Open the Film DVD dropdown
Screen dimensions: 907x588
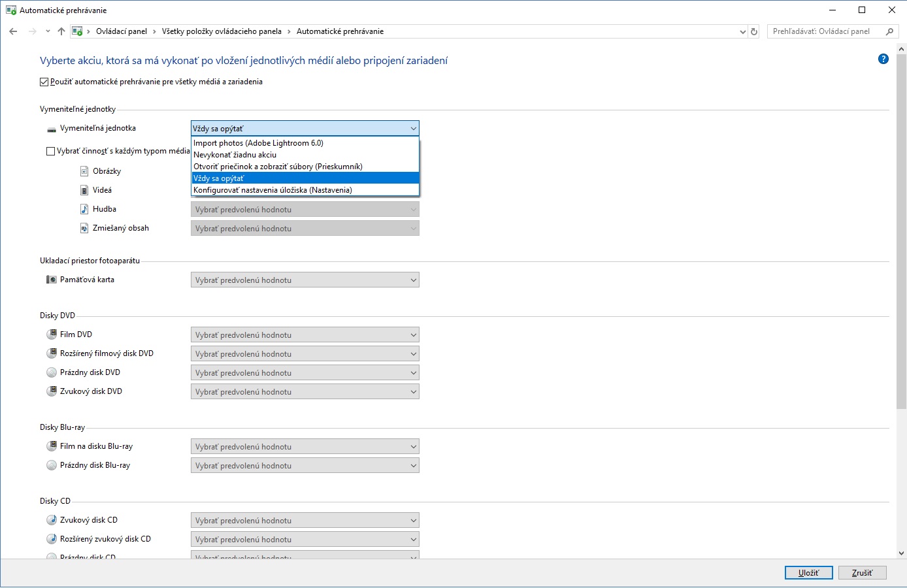coord(305,335)
